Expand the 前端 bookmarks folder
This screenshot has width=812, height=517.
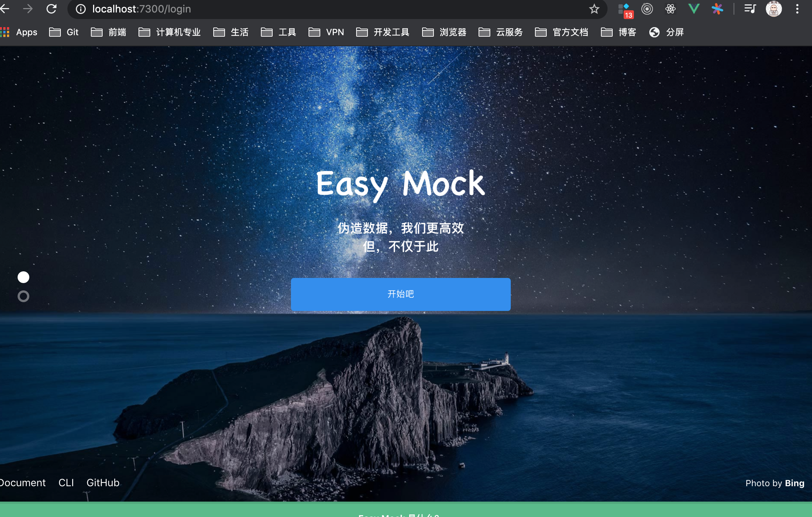click(109, 32)
